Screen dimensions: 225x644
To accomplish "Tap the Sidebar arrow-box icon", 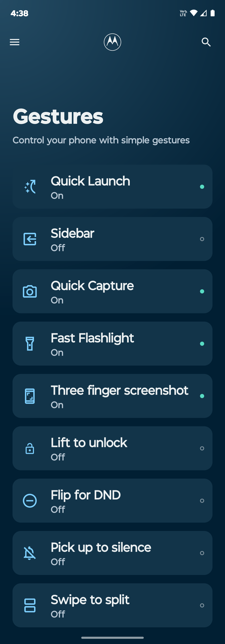I will pyautogui.click(x=30, y=239).
